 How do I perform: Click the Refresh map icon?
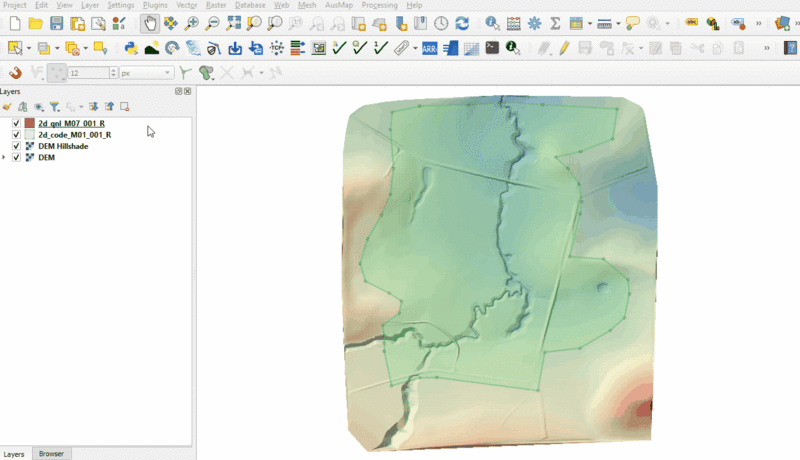[462, 23]
